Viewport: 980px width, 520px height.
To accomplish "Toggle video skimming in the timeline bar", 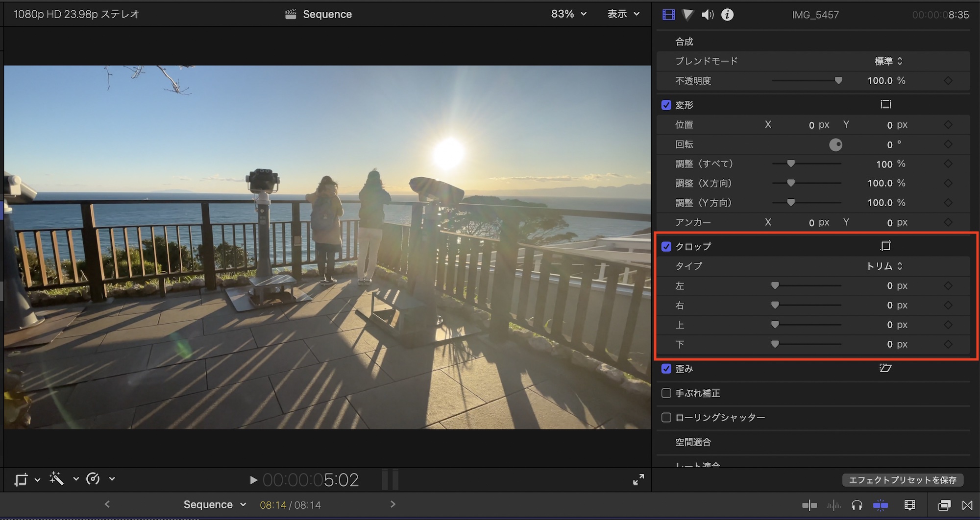I will pyautogui.click(x=809, y=505).
